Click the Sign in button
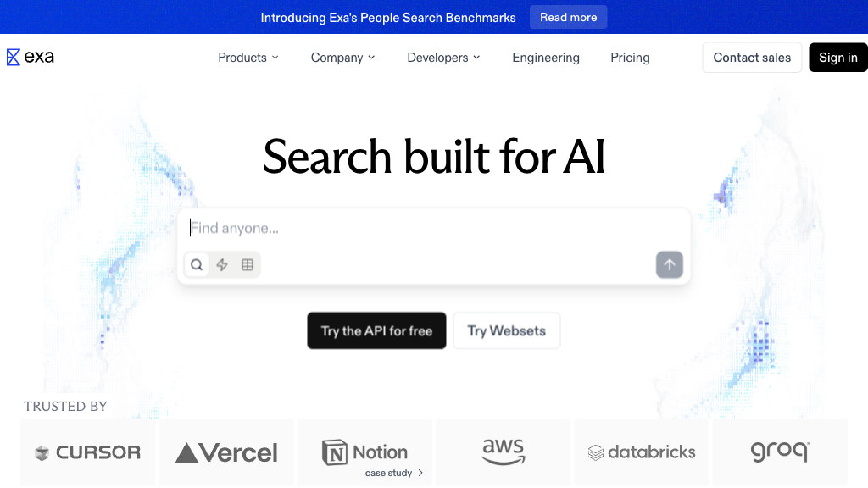868x488 pixels. click(838, 58)
